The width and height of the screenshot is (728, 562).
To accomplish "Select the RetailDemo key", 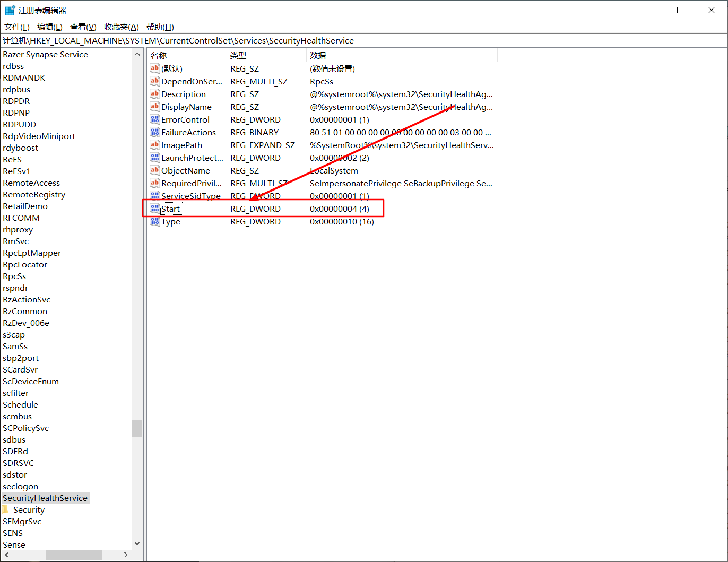I will [25, 206].
